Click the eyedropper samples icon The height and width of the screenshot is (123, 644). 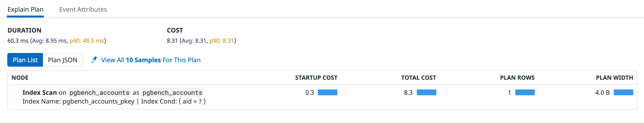pyautogui.click(x=94, y=60)
